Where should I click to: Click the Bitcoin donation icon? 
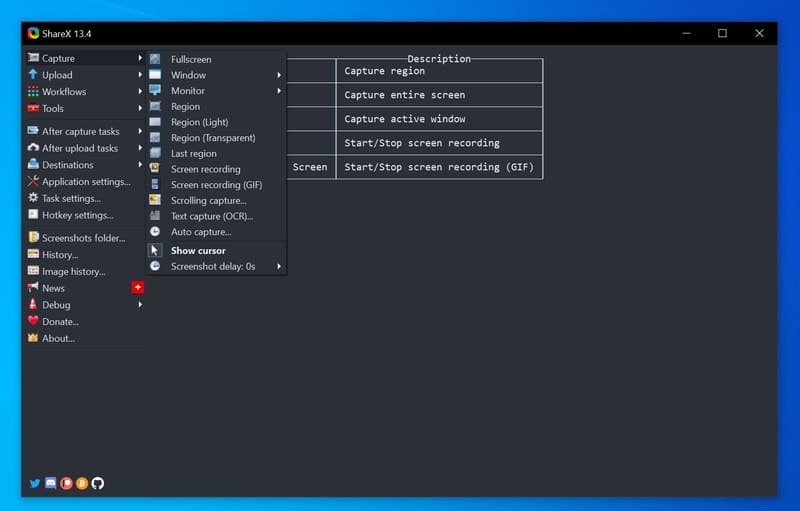click(82, 483)
